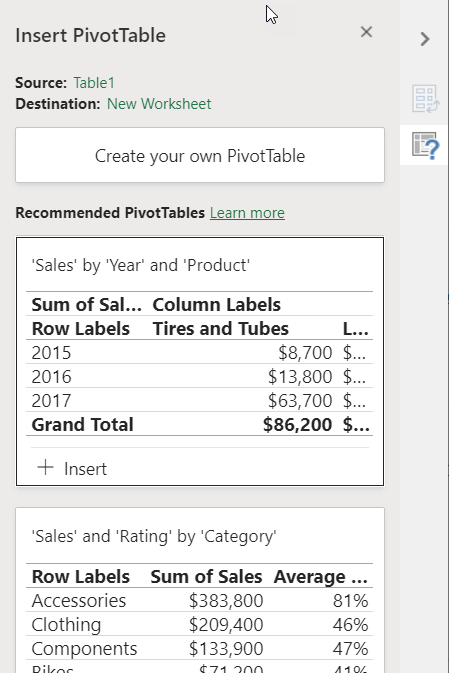The image size is (449, 673).
Task: Click the Components row 47% rating
Action: point(350,649)
